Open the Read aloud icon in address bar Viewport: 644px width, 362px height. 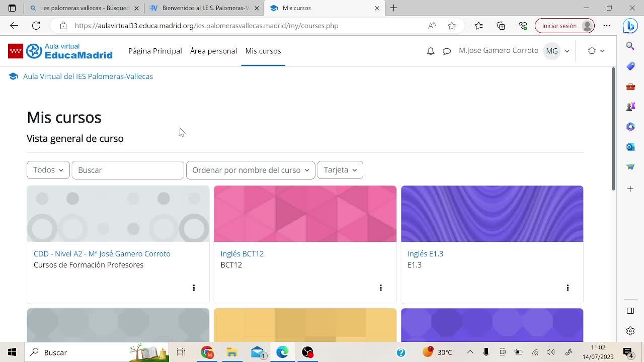[x=432, y=26]
